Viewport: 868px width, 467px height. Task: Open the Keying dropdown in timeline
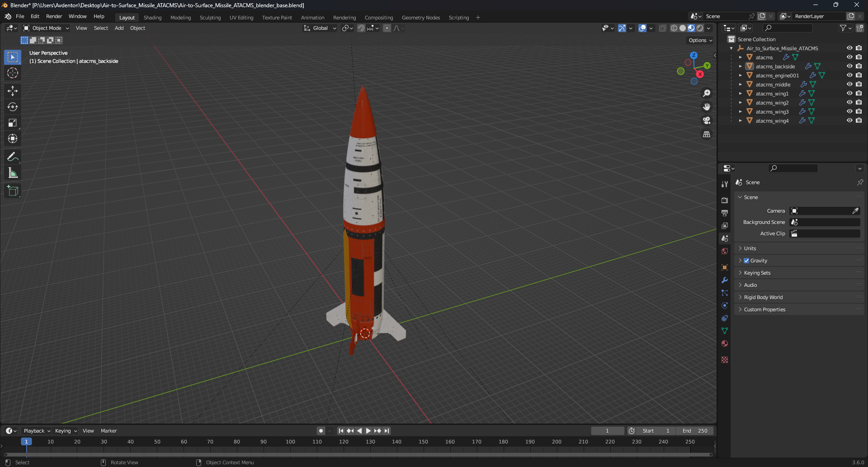tap(66, 431)
